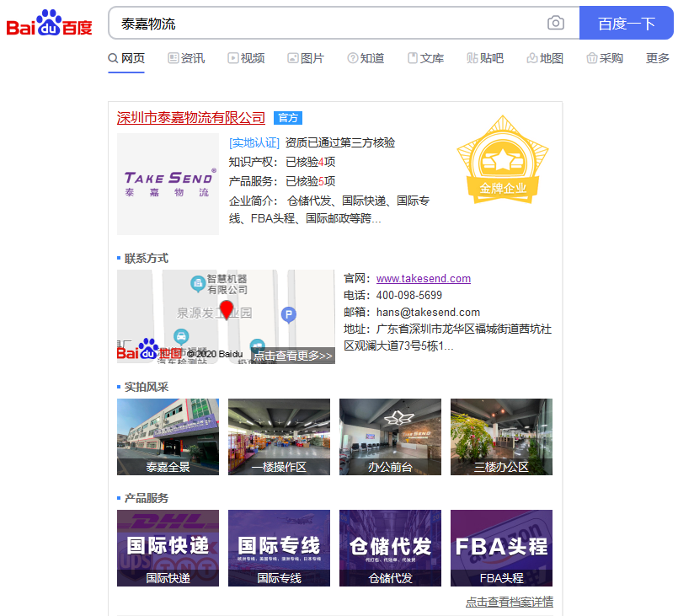The height and width of the screenshot is (616, 678).
Task: Switch to the 网页 tab
Action: 126,60
